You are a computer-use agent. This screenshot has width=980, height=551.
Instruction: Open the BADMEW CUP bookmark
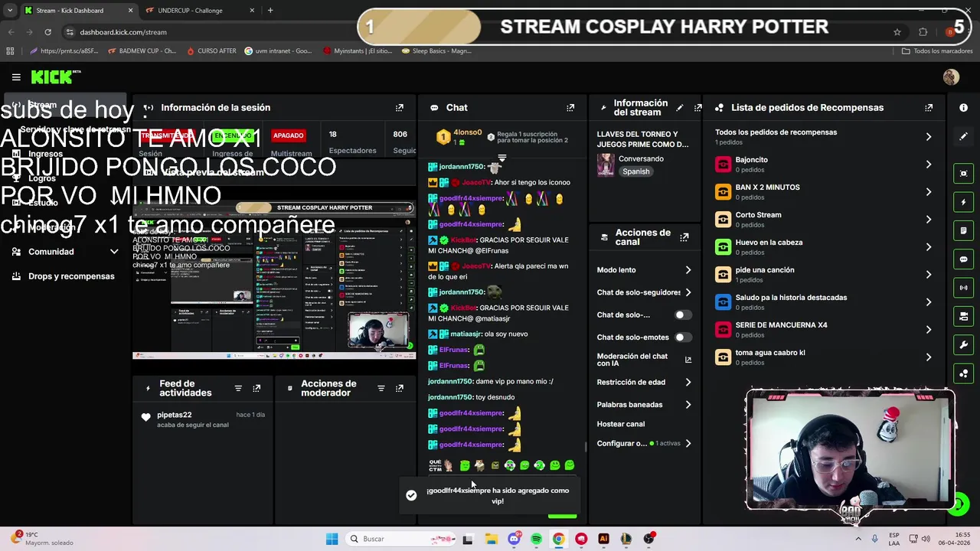click(x=143, y=51)
